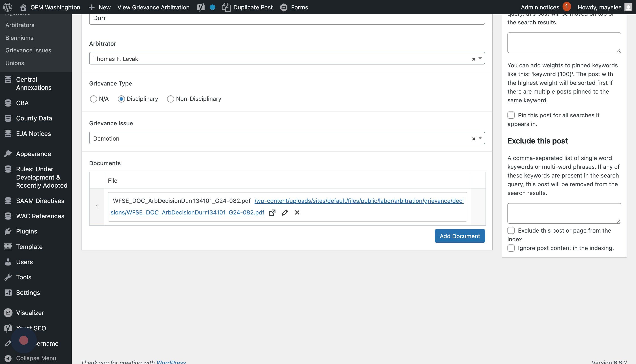Open the Plugins sidebar menu
The width and height of the screenshot is (636, 364).
pos(26,231)
